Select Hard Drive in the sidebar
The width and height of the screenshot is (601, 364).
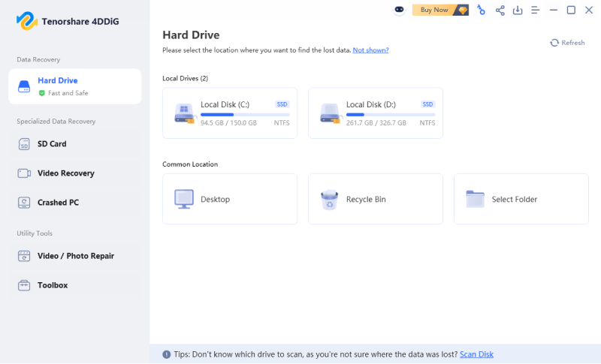[x=74, y=86]
